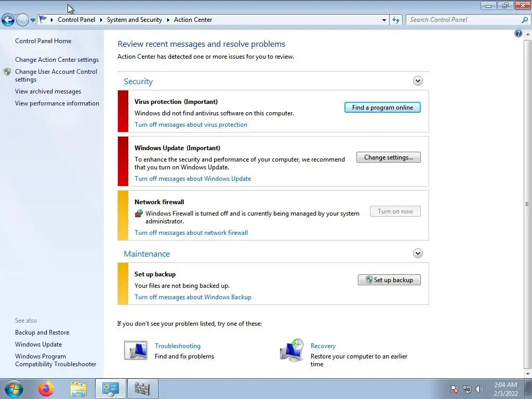Screen dimensions: 532x399
Task: Click the Recovery computer clock icon
Action: [x=292, y=350]
